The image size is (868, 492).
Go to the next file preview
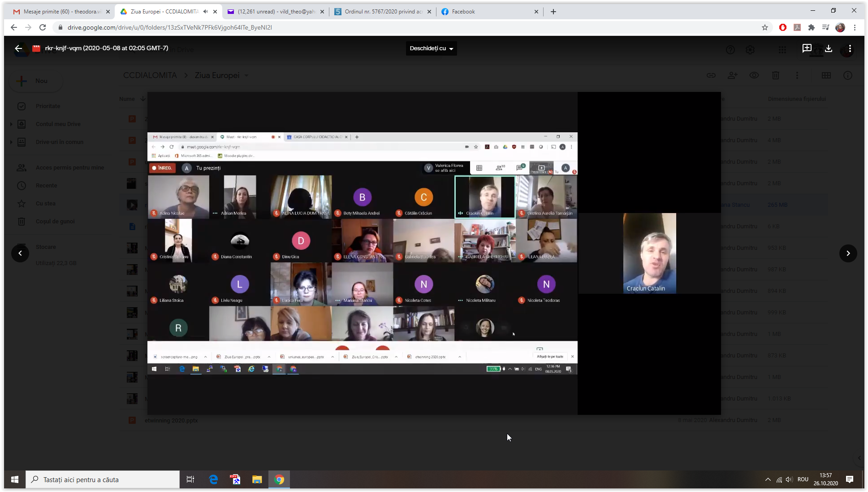[x=848, y=253]
